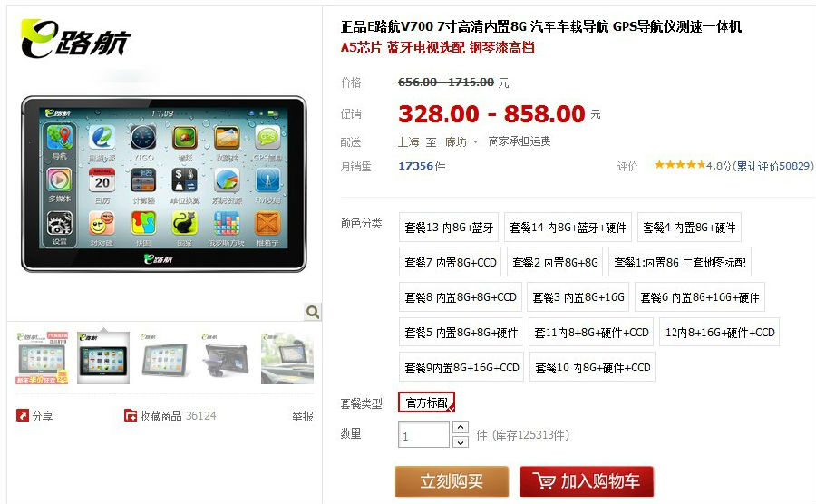Choose 套餐3 内置8G+16G package
The height and width of the screenshot is (504, 816).
(x=578, y=297)
